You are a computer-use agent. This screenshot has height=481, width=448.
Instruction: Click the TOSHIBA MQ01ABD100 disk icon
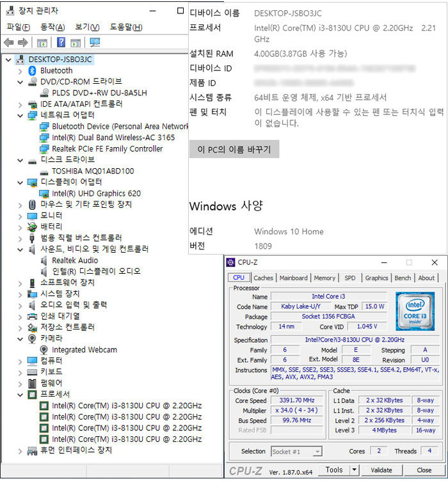pyautogui.click(x=44, y=172)
